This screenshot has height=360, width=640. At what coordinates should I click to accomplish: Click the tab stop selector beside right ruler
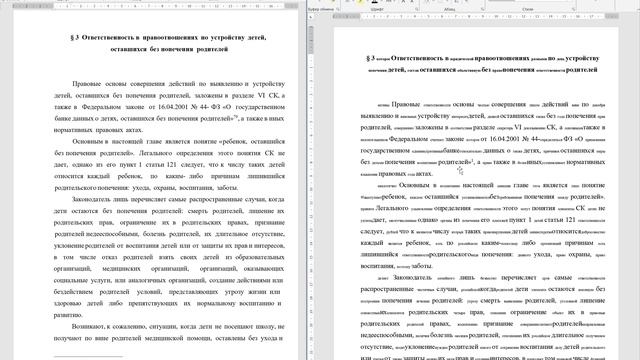click(311, 17)
